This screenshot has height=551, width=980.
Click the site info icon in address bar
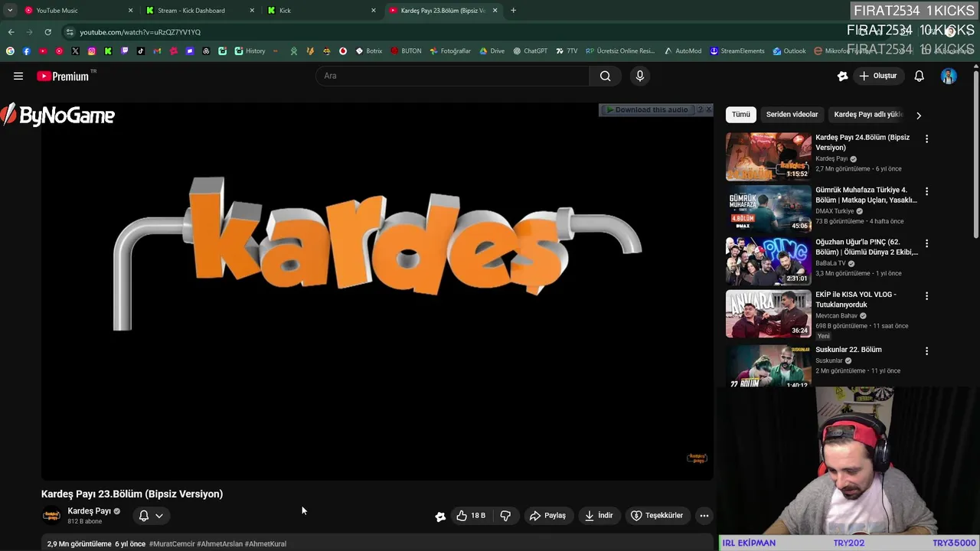70,32
